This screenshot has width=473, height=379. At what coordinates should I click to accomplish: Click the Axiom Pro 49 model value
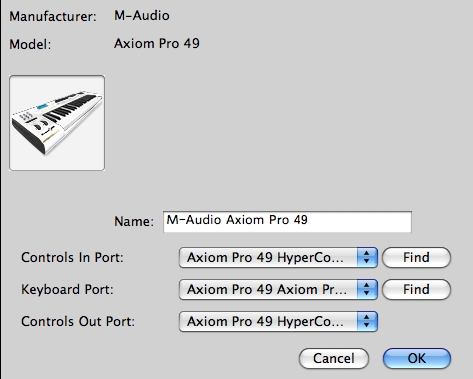click(x=157, y=43)
